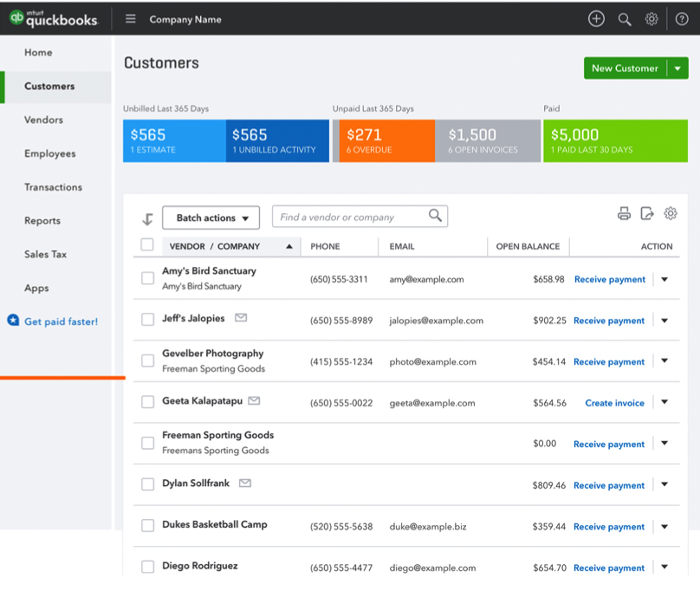Open table settings gear icon
Image resolution: width=700 pixels, height=597 pixels.
pos(670,213)
